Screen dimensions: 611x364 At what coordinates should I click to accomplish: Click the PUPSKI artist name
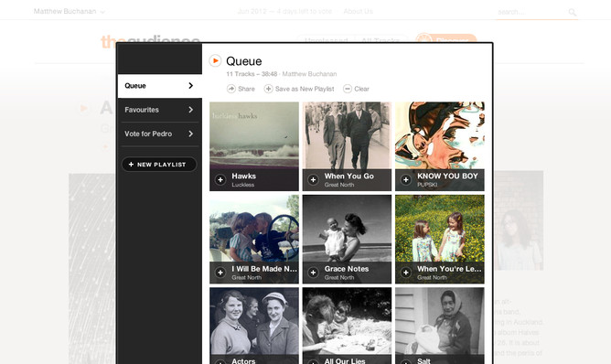coord(427,185)
